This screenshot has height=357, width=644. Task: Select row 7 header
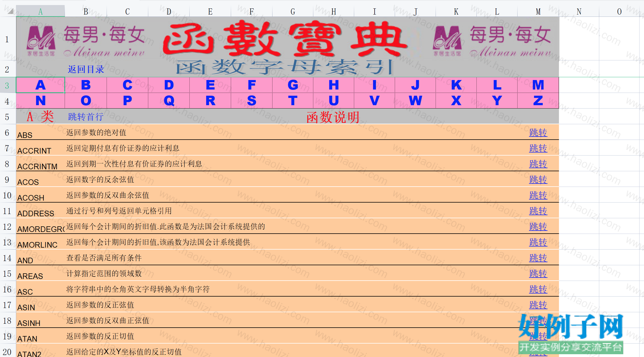8,148
